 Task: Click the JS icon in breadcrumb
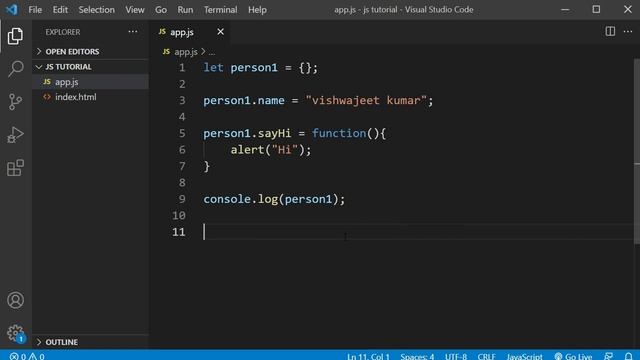(166, 51)
